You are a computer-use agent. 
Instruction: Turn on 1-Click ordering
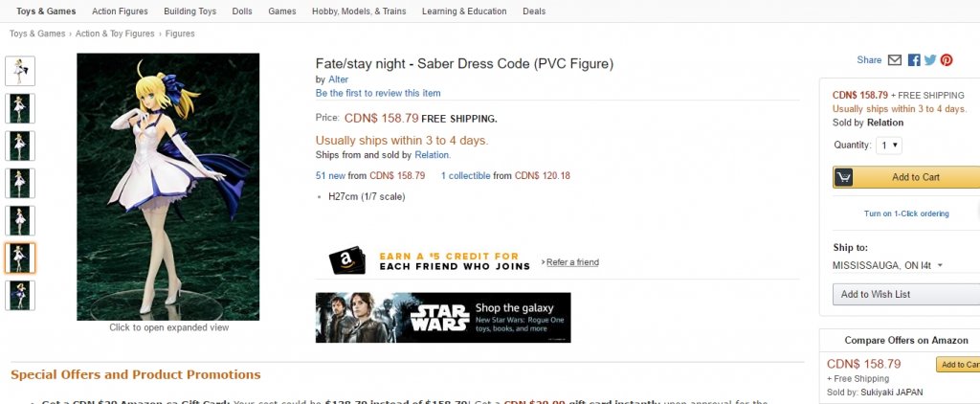tap(906, 213)
